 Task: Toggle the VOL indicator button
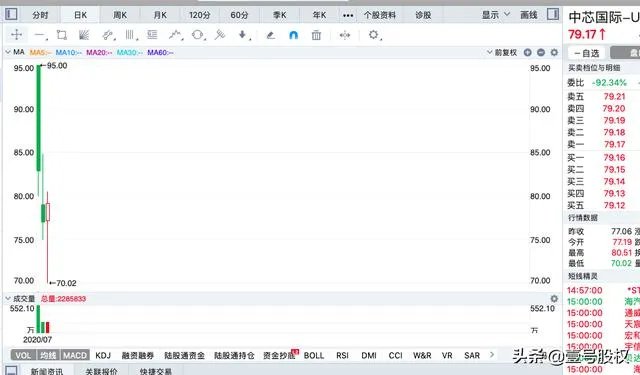tap(23, 355)
